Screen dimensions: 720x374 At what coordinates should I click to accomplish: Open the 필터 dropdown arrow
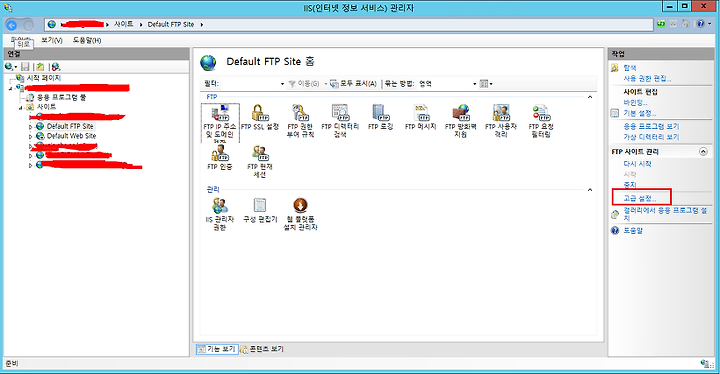tap(282, 84)
